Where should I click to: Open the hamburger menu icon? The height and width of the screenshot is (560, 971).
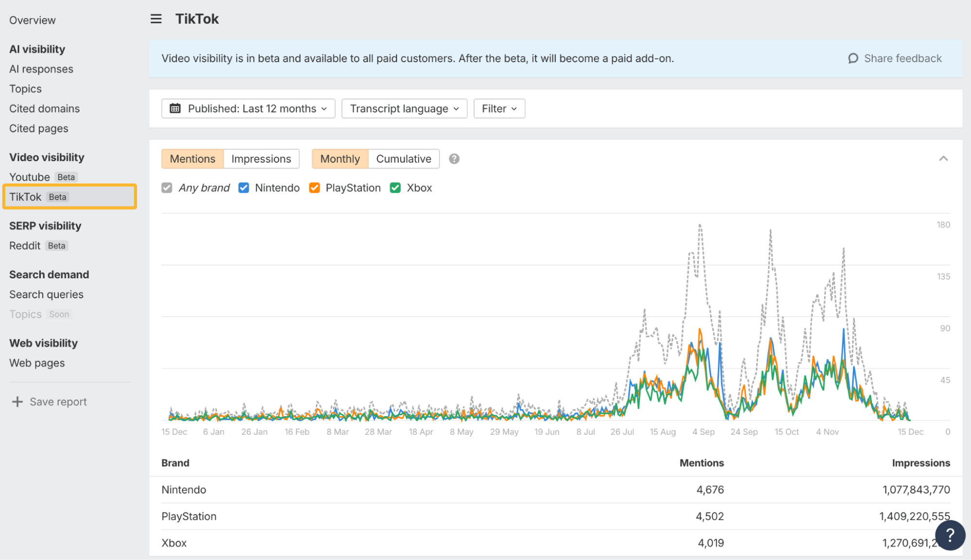coord(155,19)
